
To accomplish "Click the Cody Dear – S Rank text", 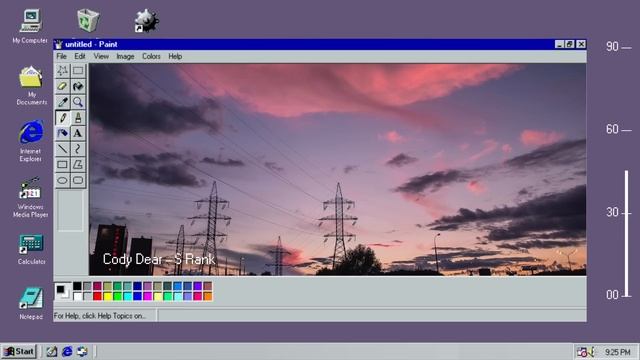I will coord(159,259).
